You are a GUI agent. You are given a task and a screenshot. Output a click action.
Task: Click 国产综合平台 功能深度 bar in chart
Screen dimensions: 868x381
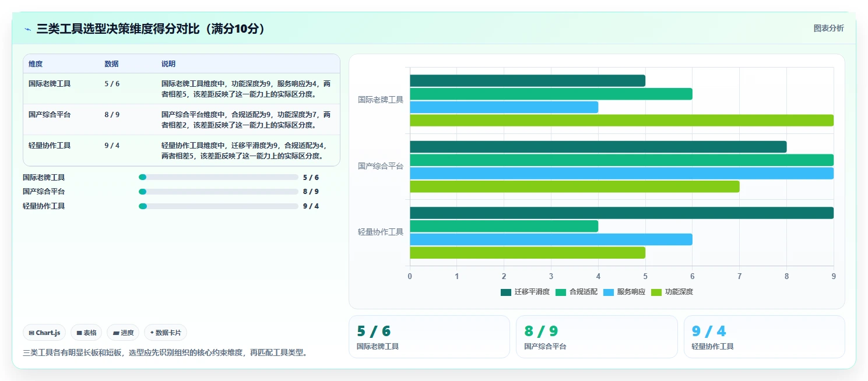click(x=575, y=186)
